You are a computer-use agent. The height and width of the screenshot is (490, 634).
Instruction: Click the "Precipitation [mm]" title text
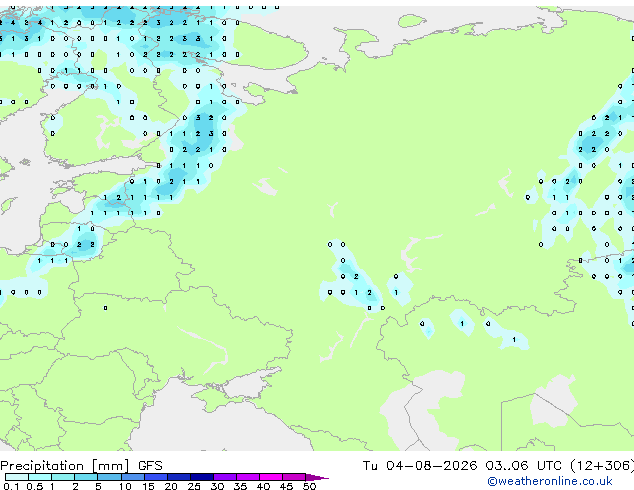65,466
